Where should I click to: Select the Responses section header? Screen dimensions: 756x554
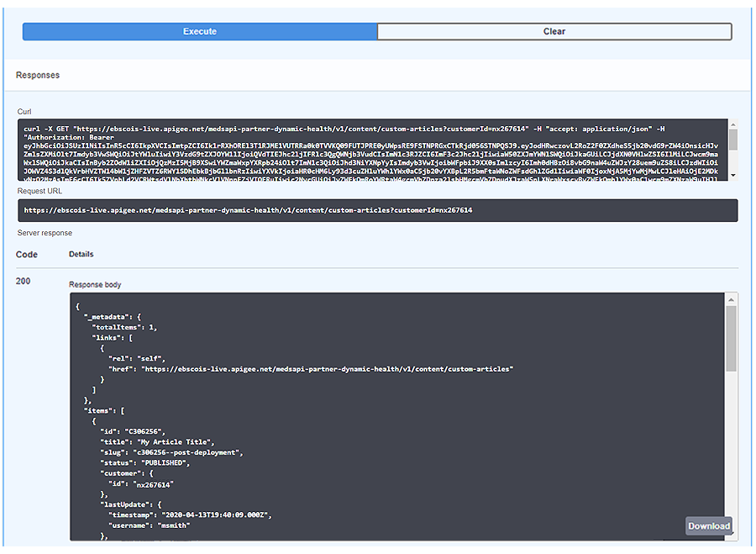click(38, 75)
